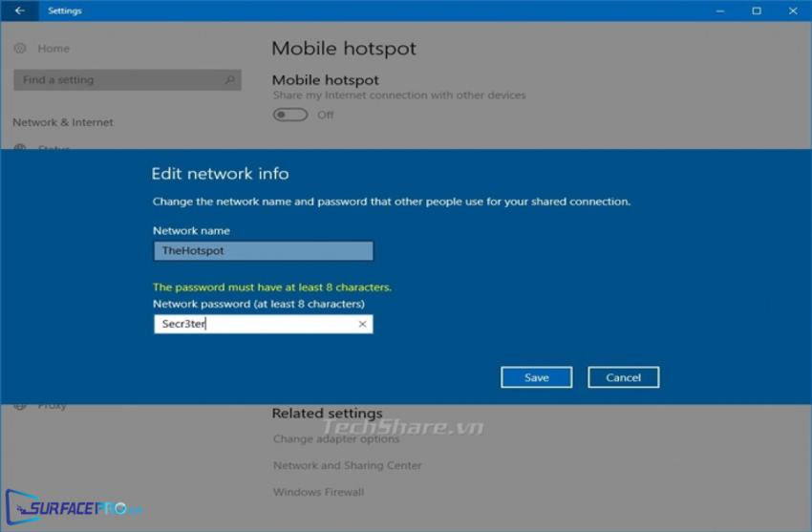The image size is (812, 532).
Task: Maximize the Settings window
Action: tap(757, 11)
